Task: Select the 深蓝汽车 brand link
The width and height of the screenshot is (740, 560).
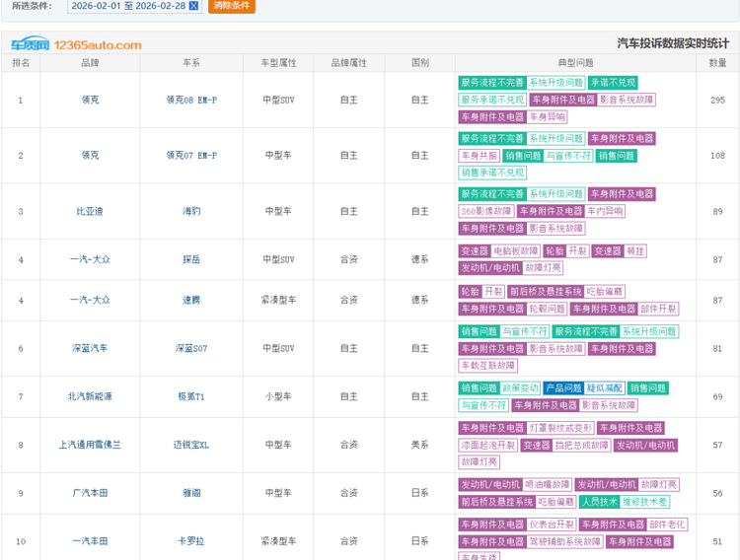Action: 90,349
